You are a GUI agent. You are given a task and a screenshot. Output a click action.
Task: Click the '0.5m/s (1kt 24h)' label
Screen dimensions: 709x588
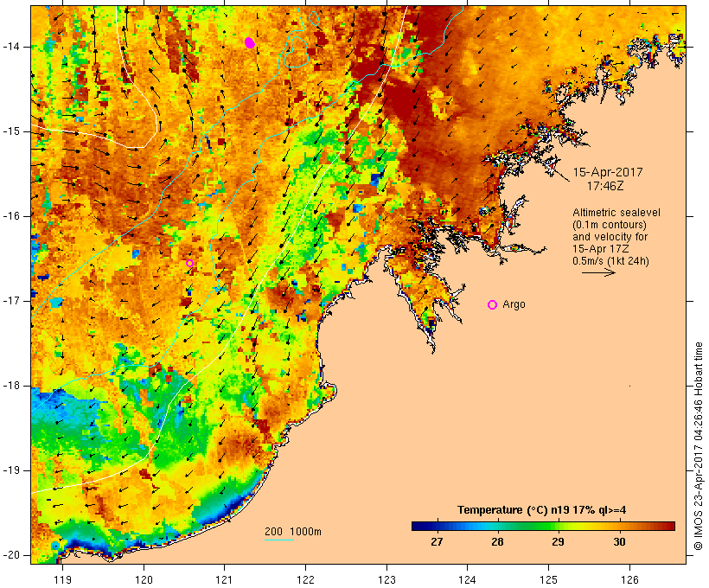610,261
